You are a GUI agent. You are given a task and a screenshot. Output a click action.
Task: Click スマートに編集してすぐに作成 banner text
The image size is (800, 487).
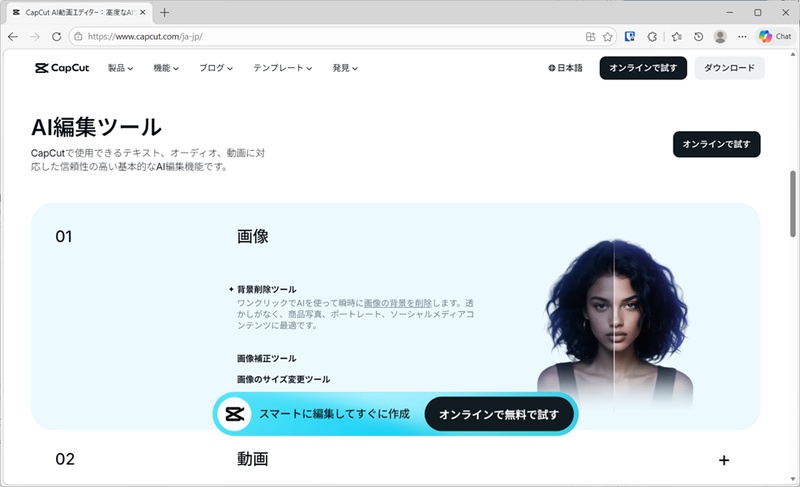tap(334, 414)
